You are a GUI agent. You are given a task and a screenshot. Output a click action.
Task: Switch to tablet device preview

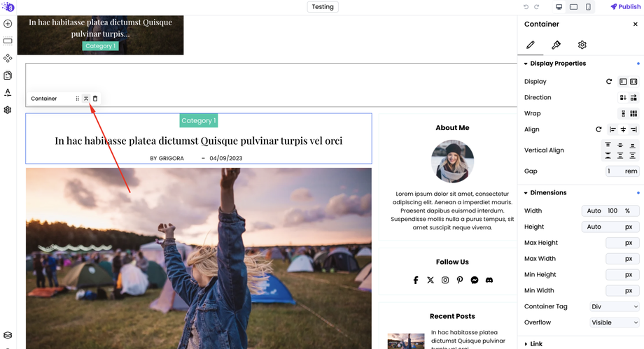pos(574,6)
